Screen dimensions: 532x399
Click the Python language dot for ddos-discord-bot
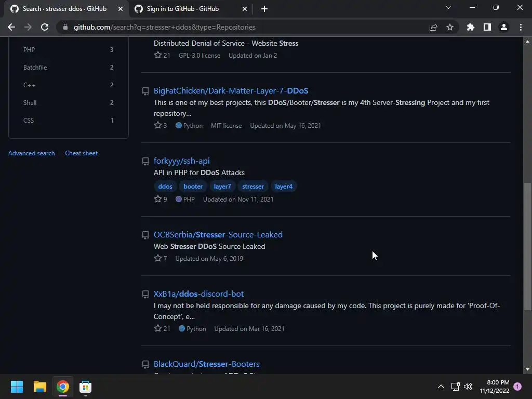(x=181, y=328)
